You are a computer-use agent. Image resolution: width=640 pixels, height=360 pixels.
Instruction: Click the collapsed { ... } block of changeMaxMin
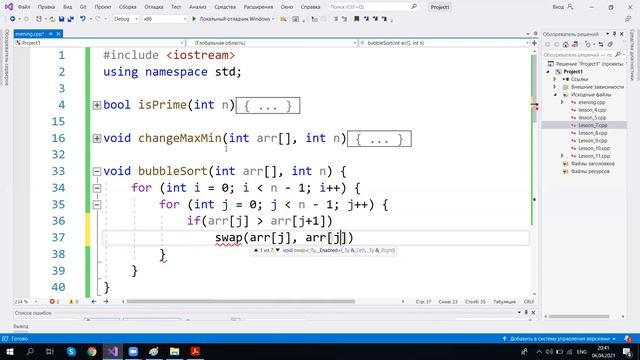coord(379,139)
